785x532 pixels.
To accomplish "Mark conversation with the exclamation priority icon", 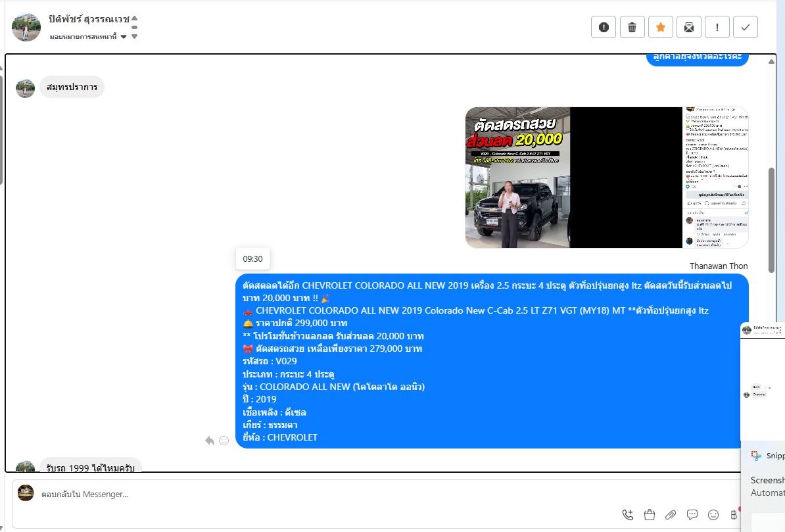I will click(x=717, y=27).
